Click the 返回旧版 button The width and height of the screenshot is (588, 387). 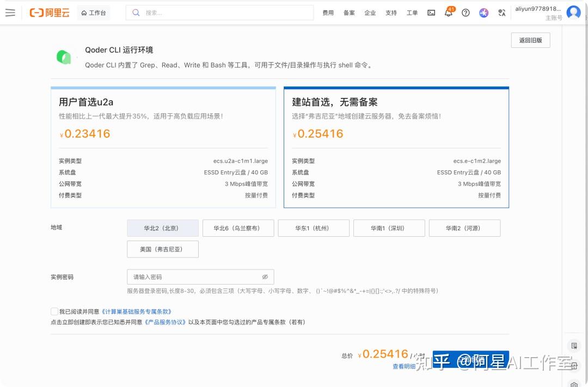coord(530,40)
